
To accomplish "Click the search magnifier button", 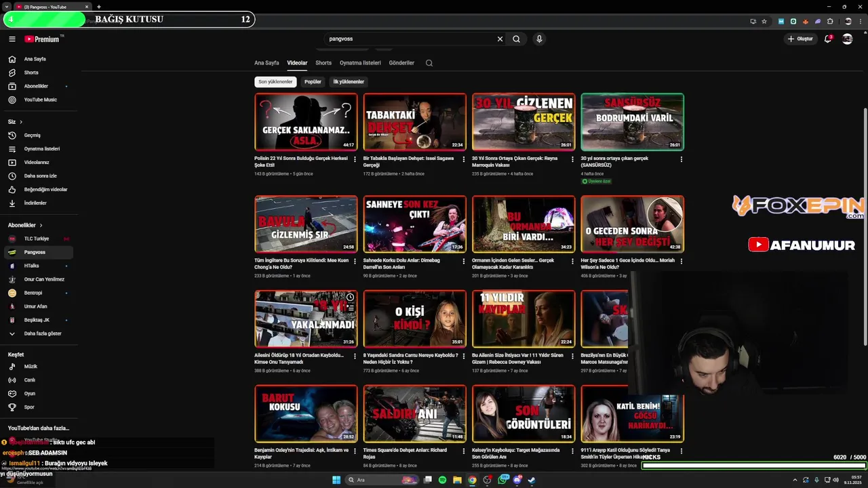I will [516, 39].
